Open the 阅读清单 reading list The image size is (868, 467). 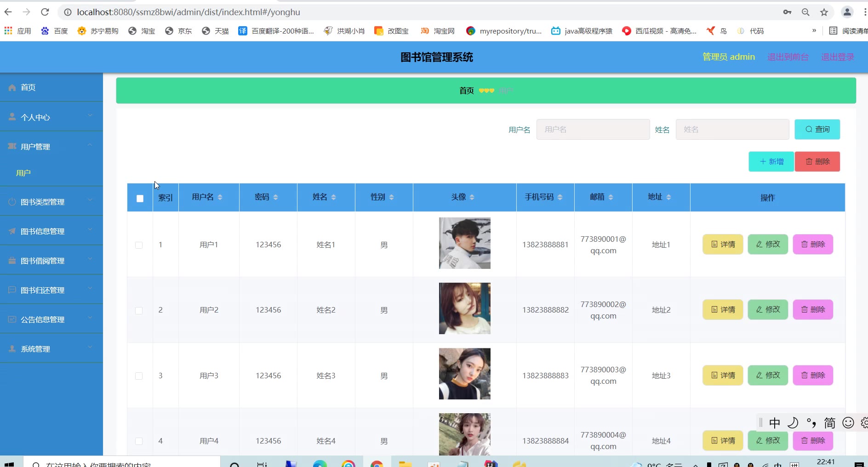click(848, 31)
